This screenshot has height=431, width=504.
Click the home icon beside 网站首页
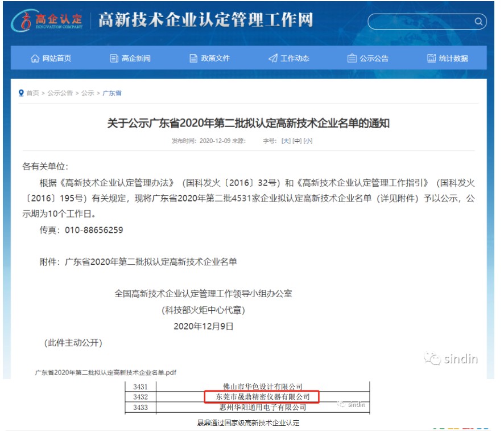click(36, 58)
